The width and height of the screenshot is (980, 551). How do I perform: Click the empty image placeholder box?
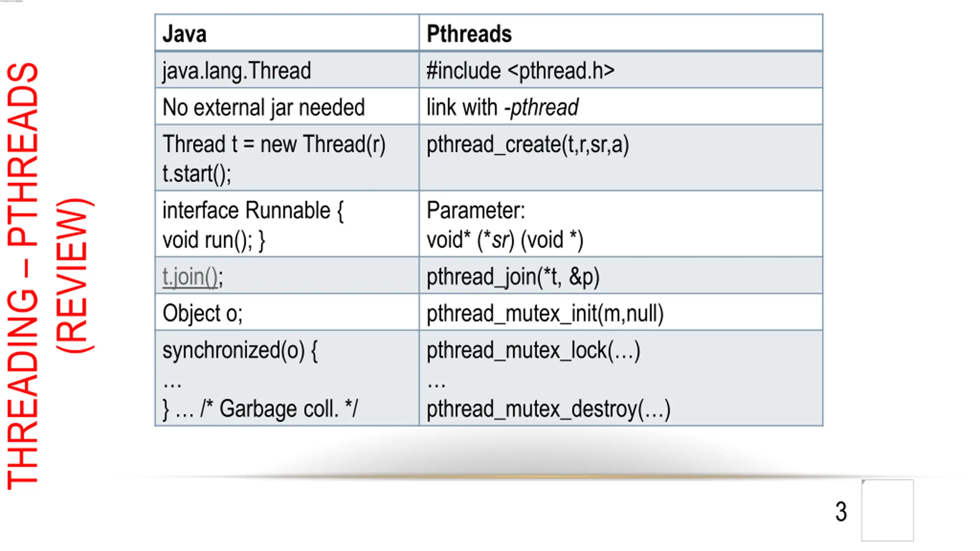[887, 510]
